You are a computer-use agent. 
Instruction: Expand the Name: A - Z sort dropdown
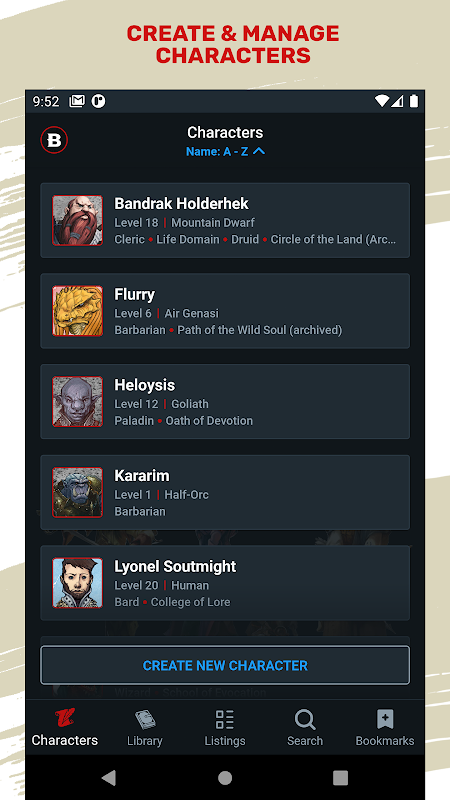point(225,152)
